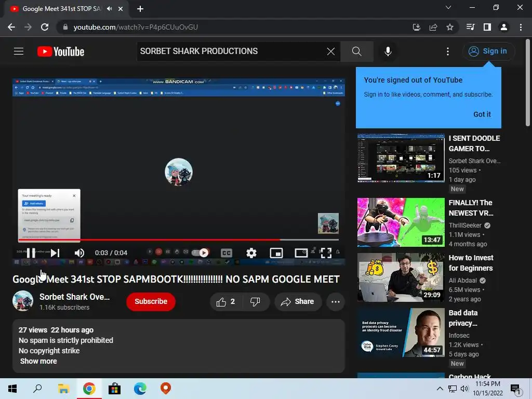Open Chrome profile icon
This screenshot has width=532, height=399.
click(x=504, y=27)
